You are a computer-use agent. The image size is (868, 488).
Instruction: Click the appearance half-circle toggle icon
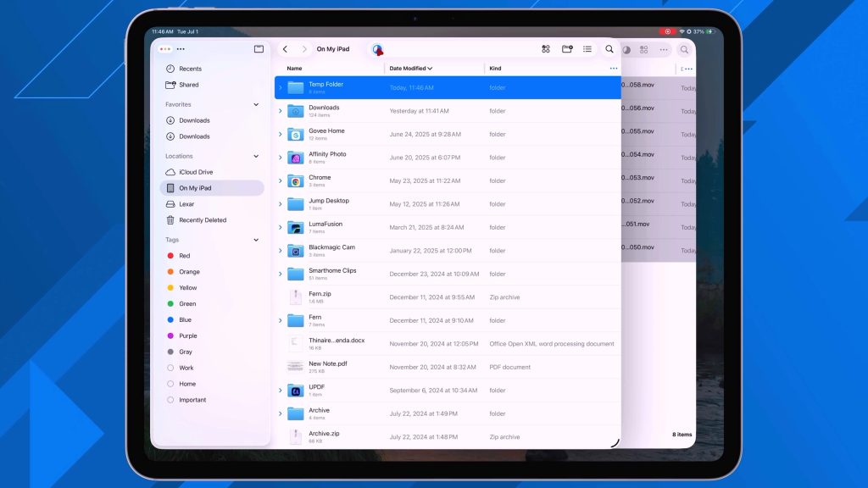pyautogui.click(x=626, y=49)
